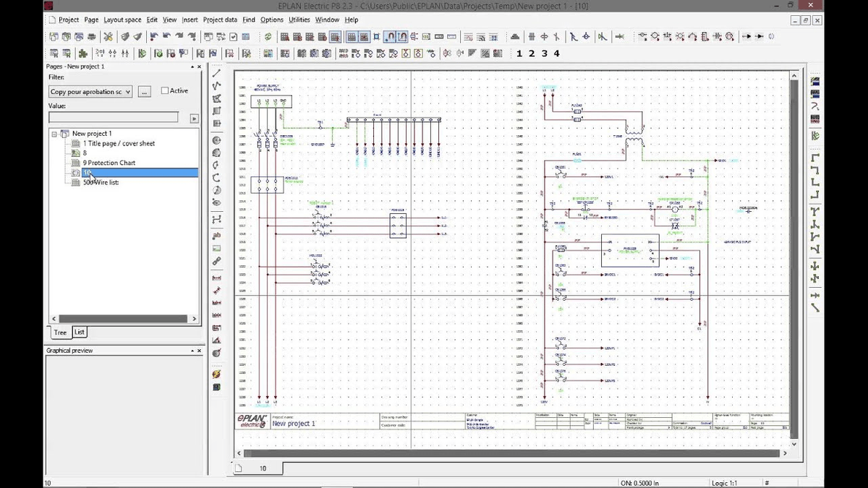Toggle snap to grid in the toolbar
The width and height of the screenshot is (868, 488).
coord(390,36)
